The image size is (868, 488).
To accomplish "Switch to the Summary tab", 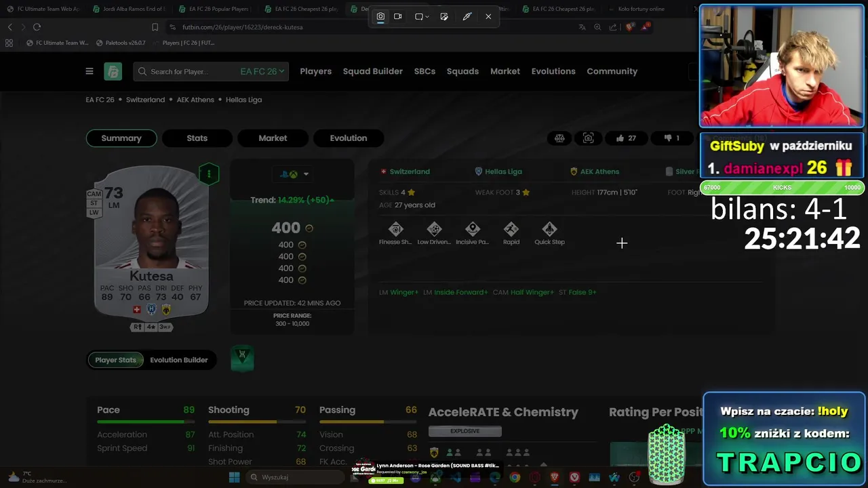I will tap(121, 138).
